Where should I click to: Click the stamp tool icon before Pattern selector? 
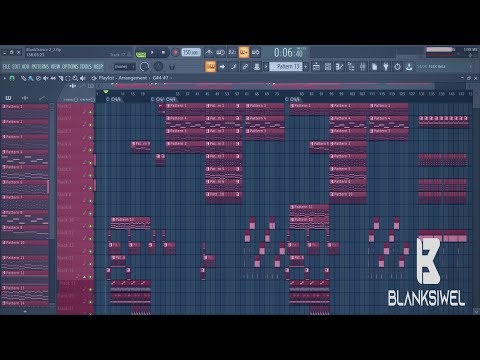pos(257,67)
